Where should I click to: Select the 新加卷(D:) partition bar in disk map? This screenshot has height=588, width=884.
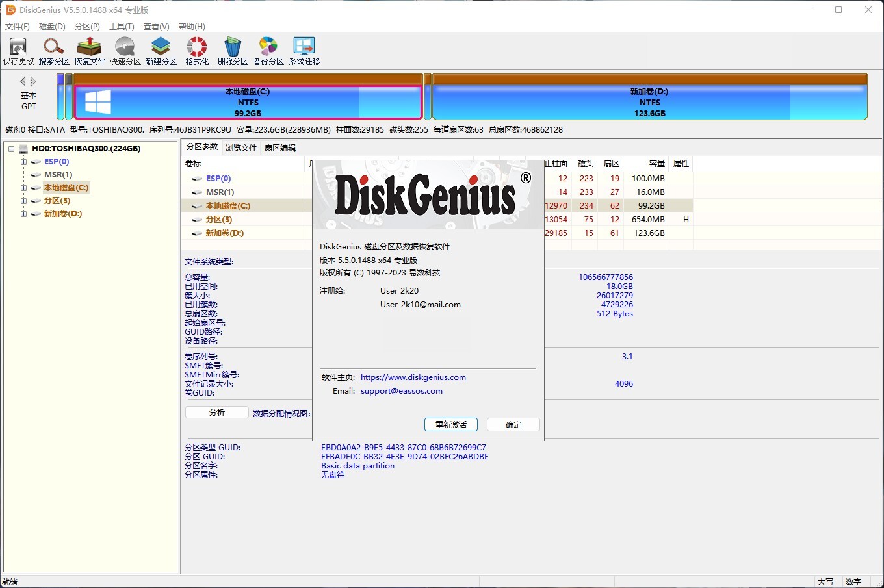649,102
